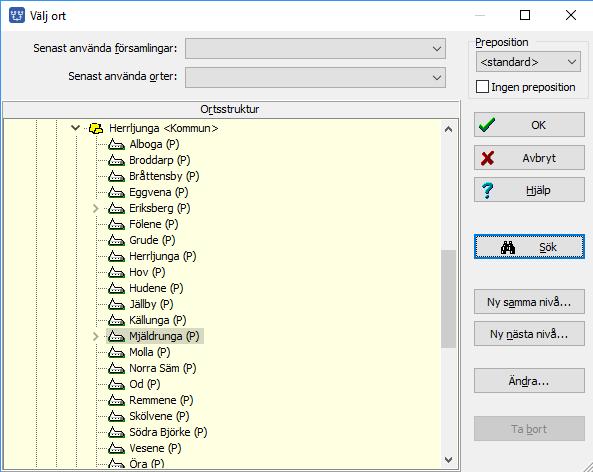Select tree row Södra Björke (P)
The height and width of the screenshot is (472, 593).
[168, 432]
